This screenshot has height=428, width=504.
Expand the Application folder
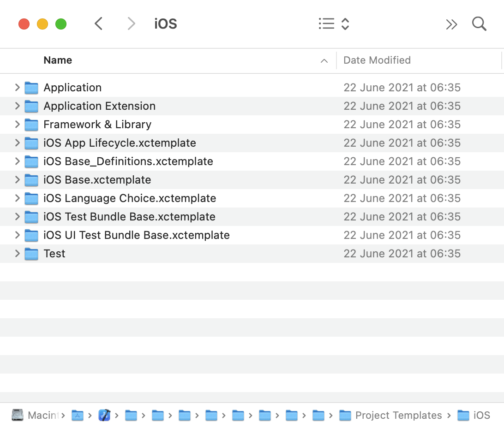(18, 87)
